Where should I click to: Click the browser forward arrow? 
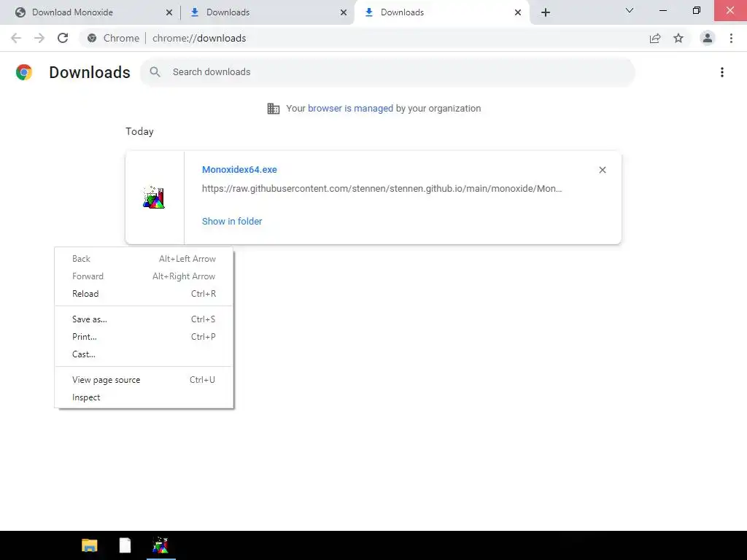[x=39, y=38]
